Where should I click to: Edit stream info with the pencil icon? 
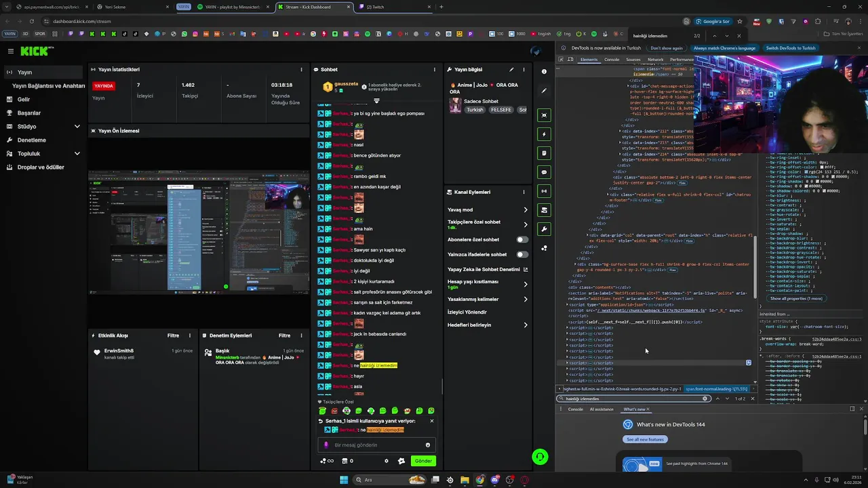(x=511, y=69)
